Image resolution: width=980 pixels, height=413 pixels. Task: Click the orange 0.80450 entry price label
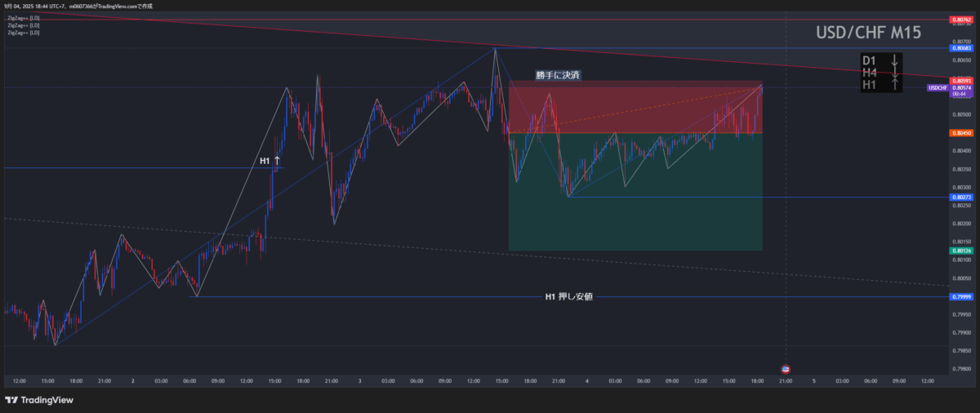click(960, 133)
